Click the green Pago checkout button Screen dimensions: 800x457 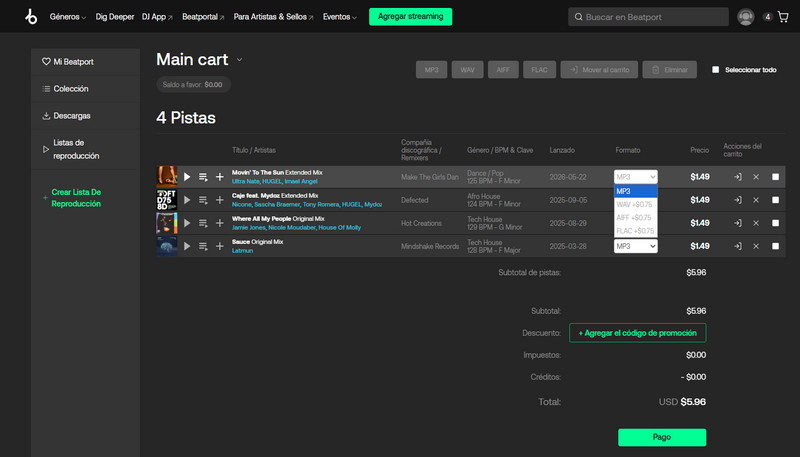pyautogui.click(x=662, y=437)
